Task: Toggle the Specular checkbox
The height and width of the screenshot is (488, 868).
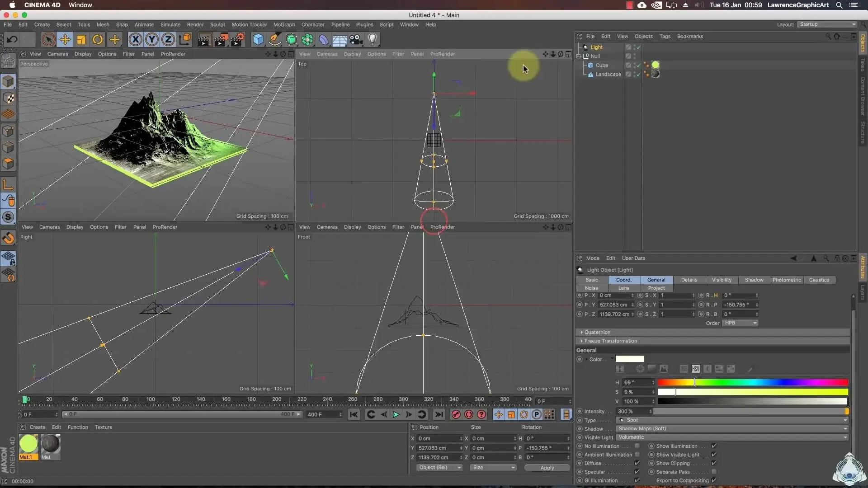Action: (x=637, y=472)
